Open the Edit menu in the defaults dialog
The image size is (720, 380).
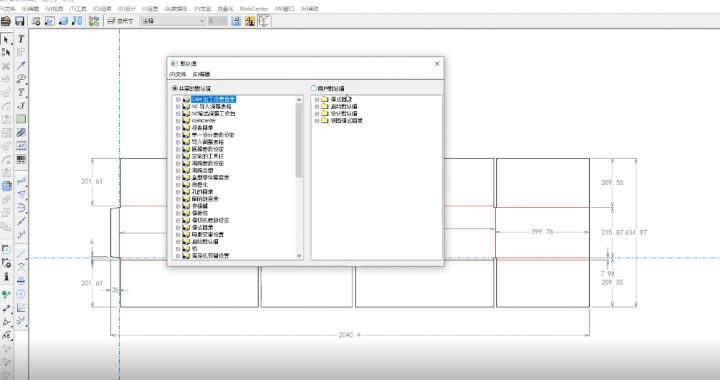tap(201, 74)
